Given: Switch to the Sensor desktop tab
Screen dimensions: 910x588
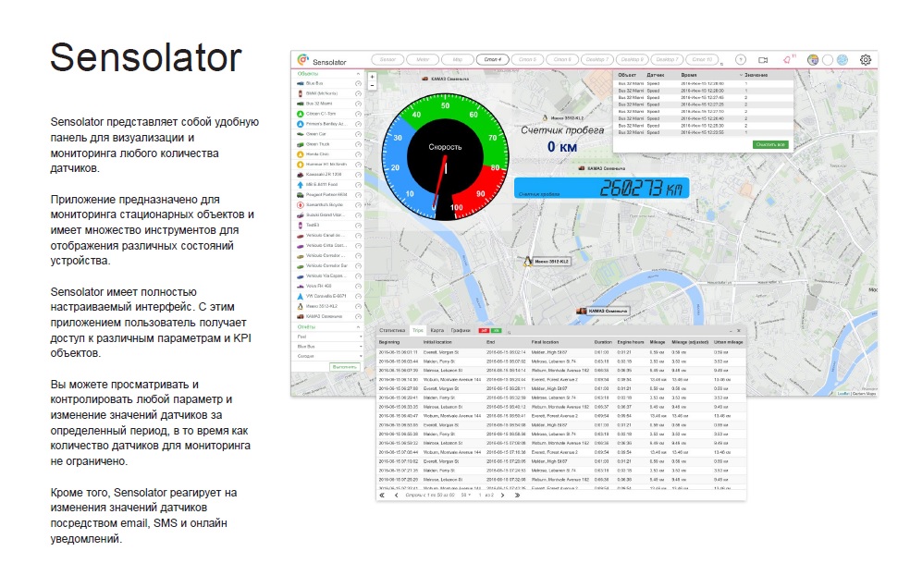Looking at the screenshot, I should (x=387, y=60).
